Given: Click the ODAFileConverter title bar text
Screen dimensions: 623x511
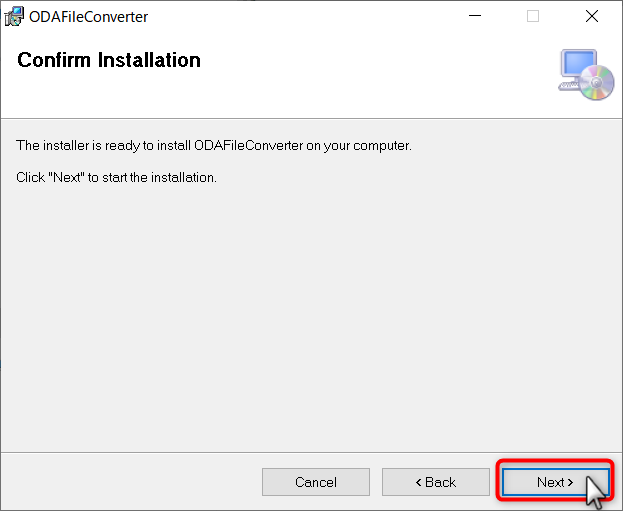Looking at the screenshot, I should [89, 17].
